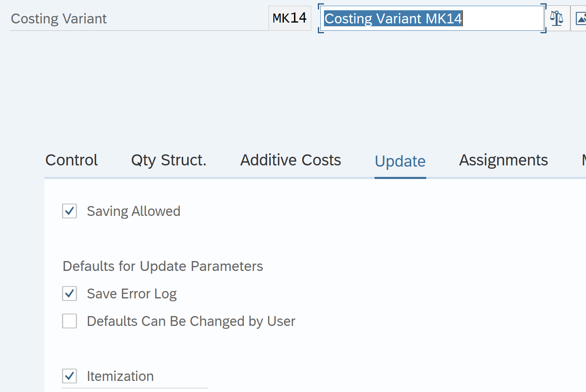The height and width of the screenshot is (392, 586).
Task: Disable the Save Error Log checkbox
Action: [x=69, y=293]
